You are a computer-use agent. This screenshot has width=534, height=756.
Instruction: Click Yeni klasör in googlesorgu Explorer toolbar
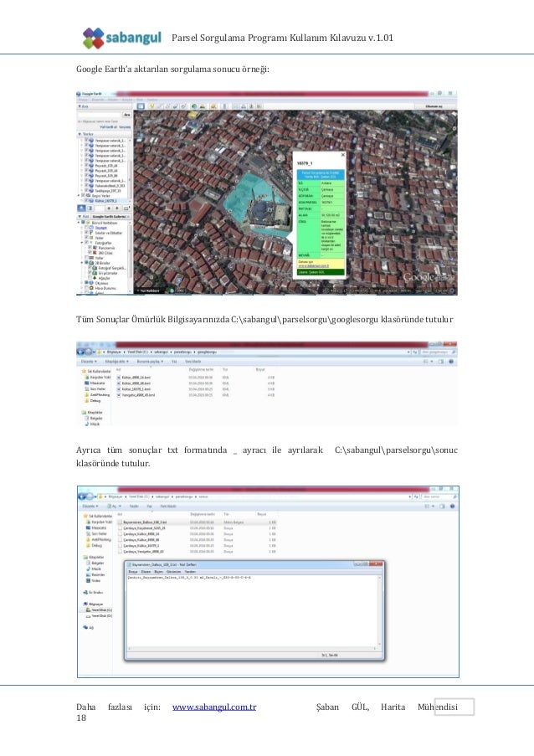click(x=193, y=362)
